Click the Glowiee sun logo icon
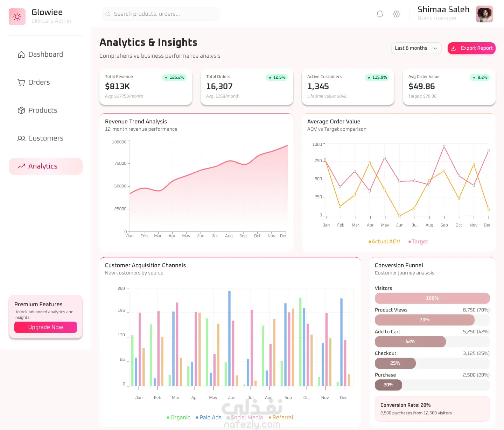 tap(17, 17)
